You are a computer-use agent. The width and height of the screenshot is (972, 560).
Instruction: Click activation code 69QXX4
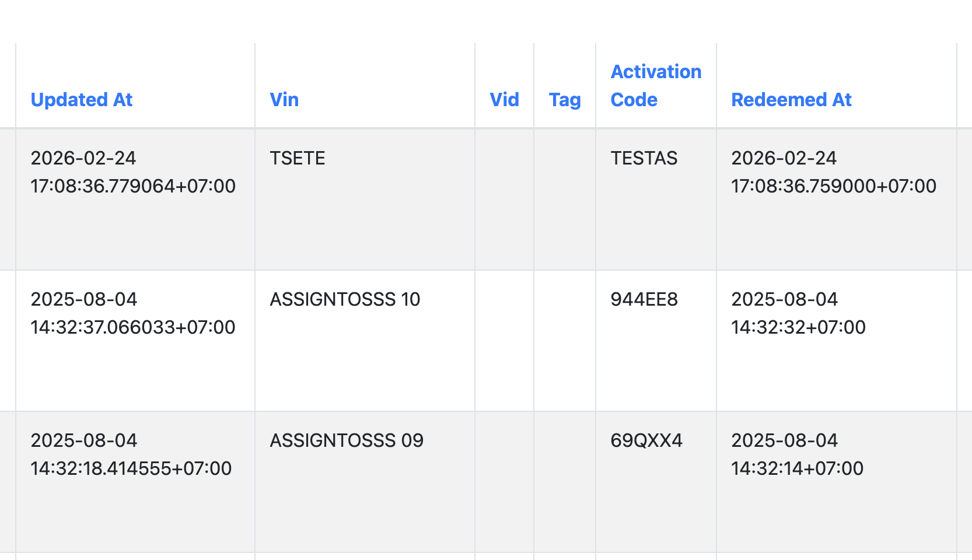pyautogui.click(x=646, y=440)
